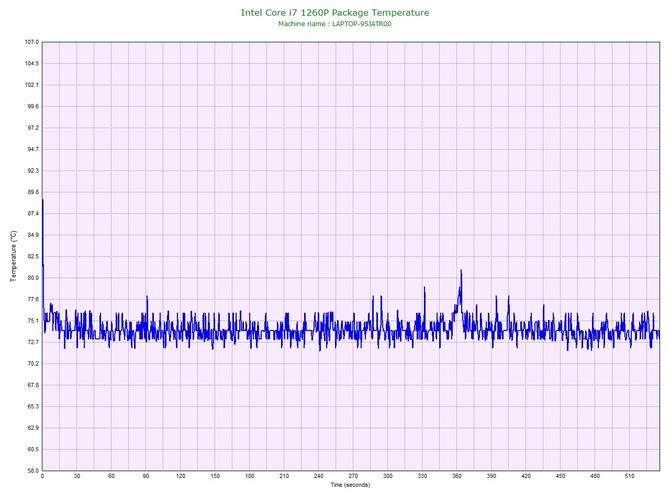This screenshot has height=502, width=670.
Task: Click the "Machine name : LAPTOP-95JATR00" subtitle
Action: [335, 24]
